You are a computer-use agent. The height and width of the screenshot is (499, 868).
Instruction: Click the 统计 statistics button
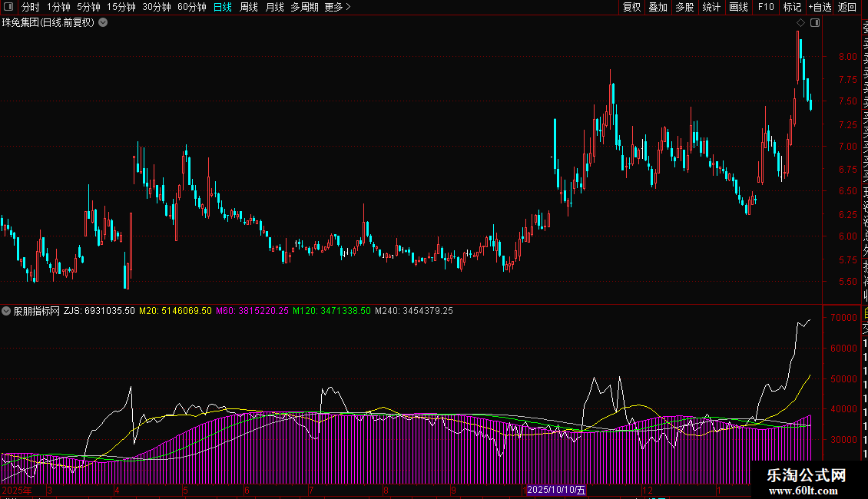[711, 7]
